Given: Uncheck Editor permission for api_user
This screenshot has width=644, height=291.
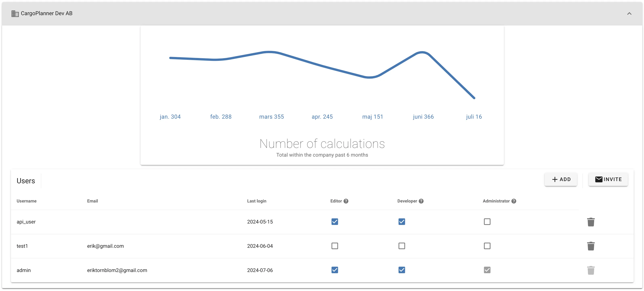Looking at the screenshot, I should [335, 222].
